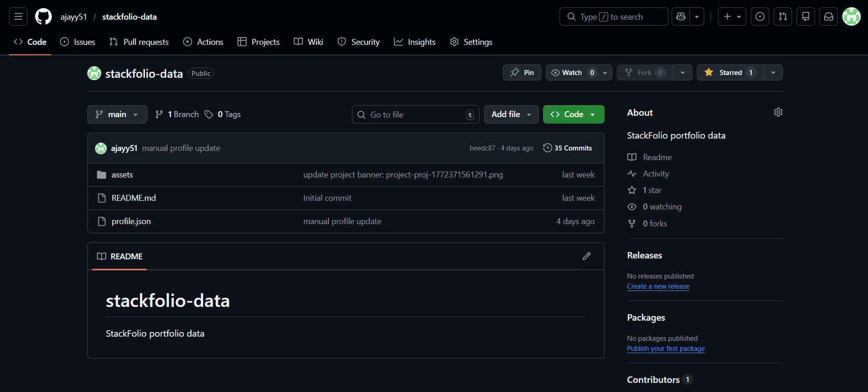868x392 pixels.
Task: Select the README tab in file viewer
Action: 120,257
